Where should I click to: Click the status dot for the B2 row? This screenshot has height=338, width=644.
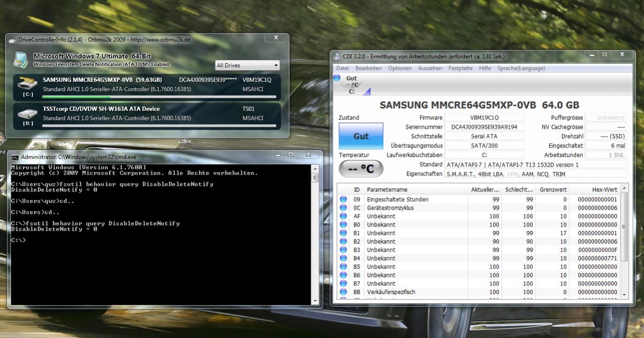pyautogui.click(x=344, y=242)
